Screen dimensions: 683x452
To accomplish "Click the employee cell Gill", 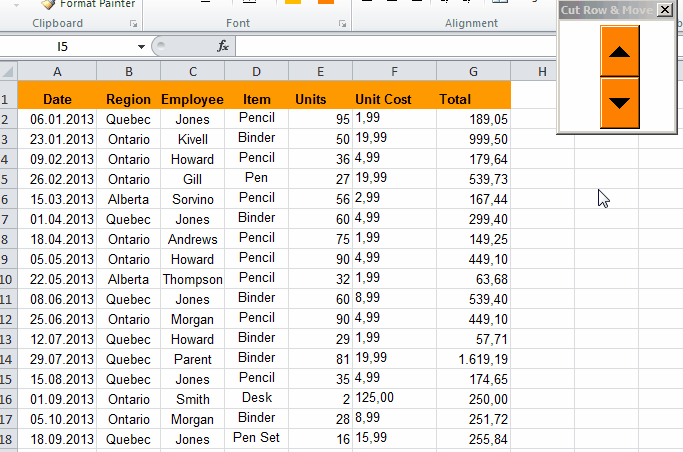I will tap(193, 179).
